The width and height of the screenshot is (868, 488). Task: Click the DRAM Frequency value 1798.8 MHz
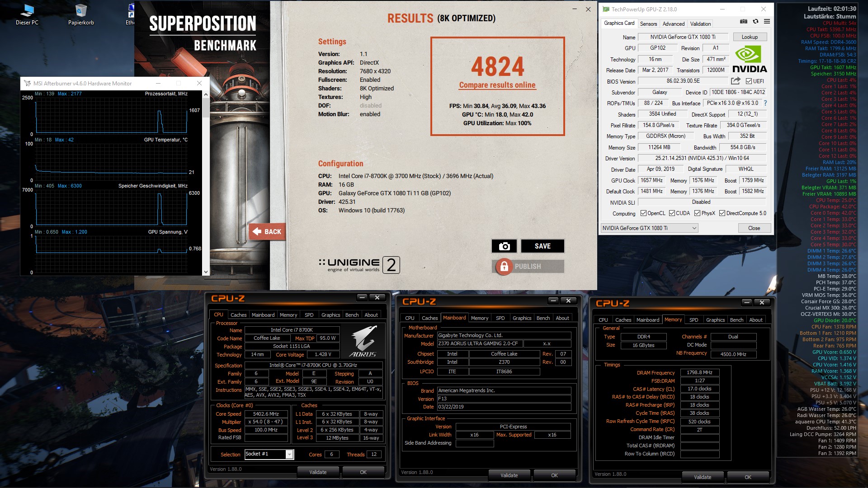(x=699, y=373)
